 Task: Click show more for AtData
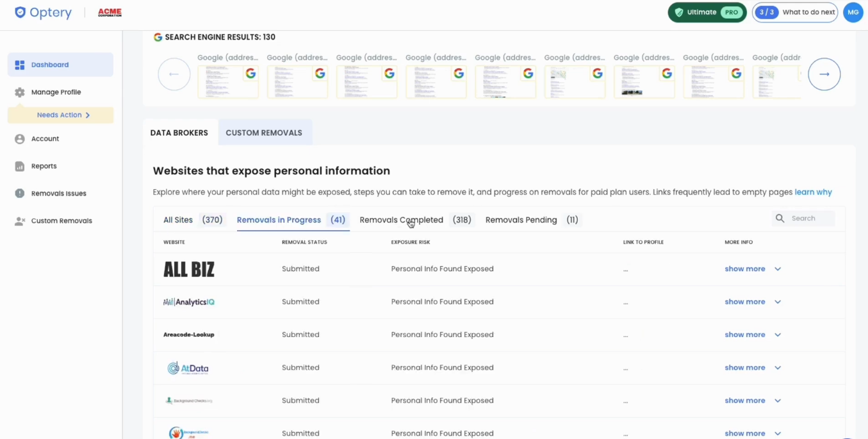[x=745, y=368]
